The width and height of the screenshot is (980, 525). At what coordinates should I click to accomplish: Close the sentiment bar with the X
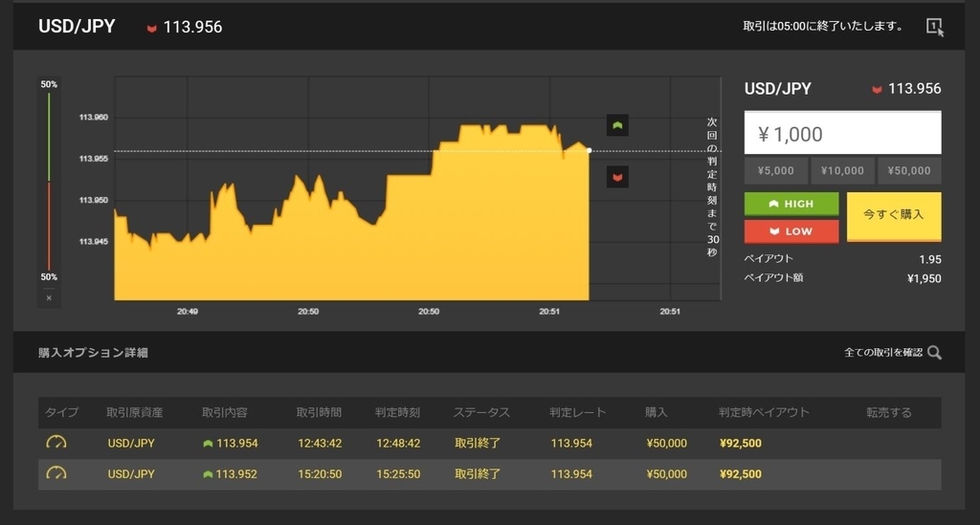pyautogui.click(x=49, y=298)
